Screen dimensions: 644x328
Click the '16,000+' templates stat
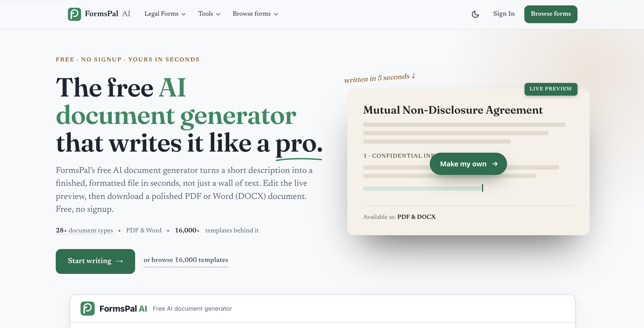[x=187, y=231]
